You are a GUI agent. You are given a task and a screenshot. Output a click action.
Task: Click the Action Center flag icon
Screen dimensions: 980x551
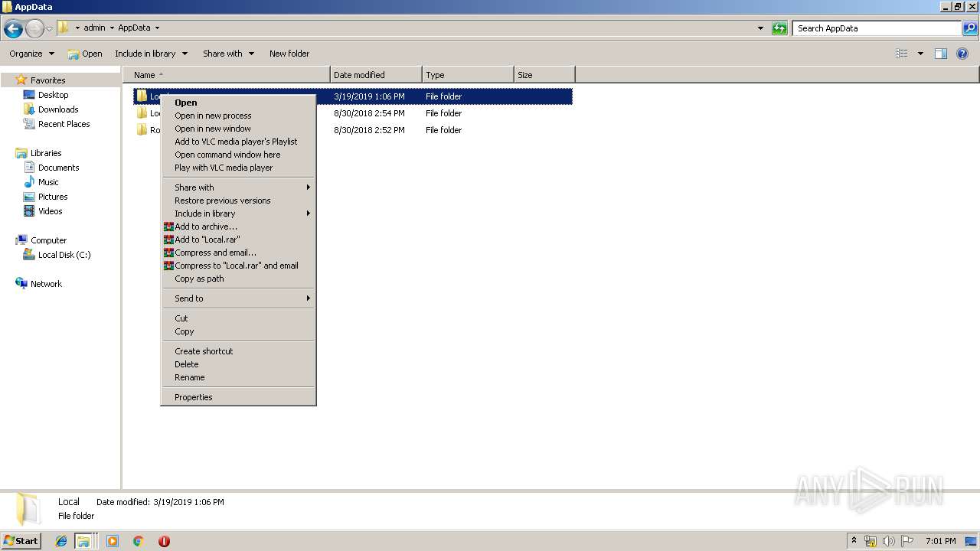coord(907,541)
